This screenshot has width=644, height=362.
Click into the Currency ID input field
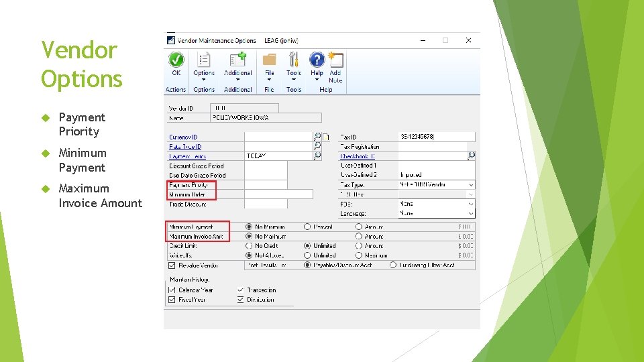point(278,137)
